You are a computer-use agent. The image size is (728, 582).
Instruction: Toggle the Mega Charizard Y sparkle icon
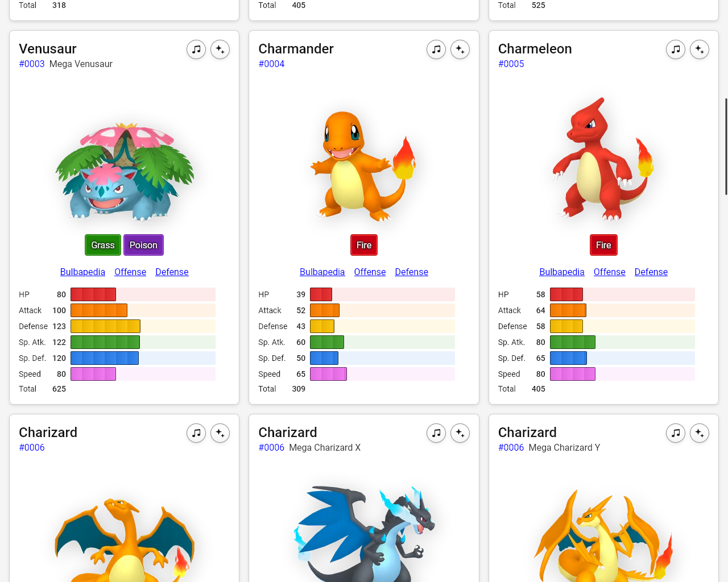(x=700, y=433)
